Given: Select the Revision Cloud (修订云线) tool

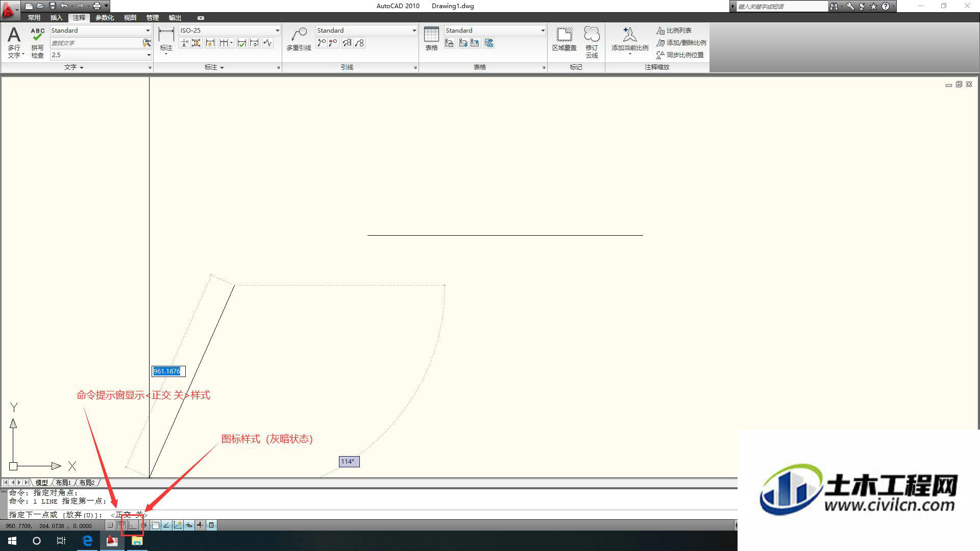Looking at the screenshot, I should click(x=592, y=42).
